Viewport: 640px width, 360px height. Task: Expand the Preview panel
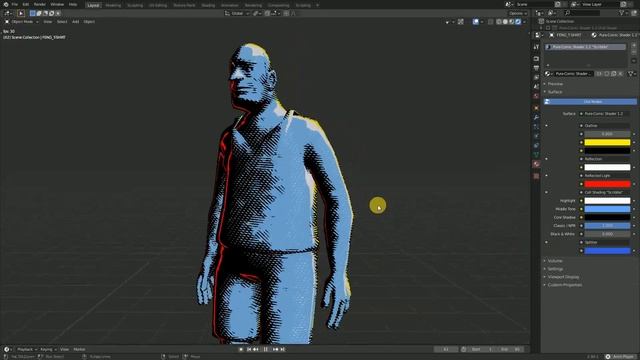pyautogui.click(x=555, y=84)
